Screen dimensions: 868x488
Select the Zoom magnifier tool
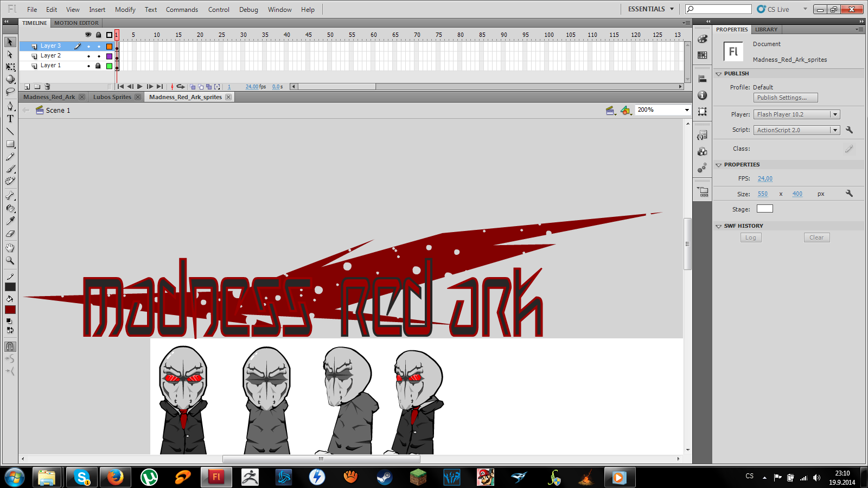point(10,260)
